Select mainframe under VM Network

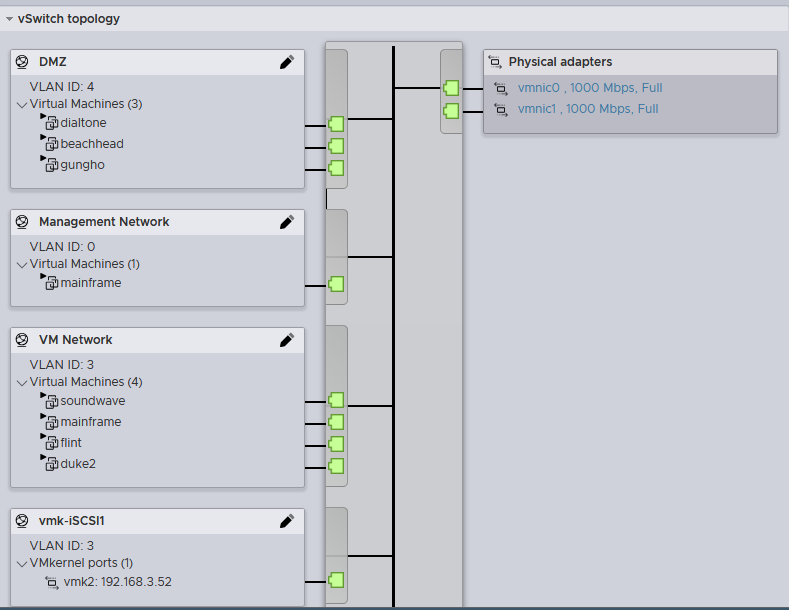91,422
